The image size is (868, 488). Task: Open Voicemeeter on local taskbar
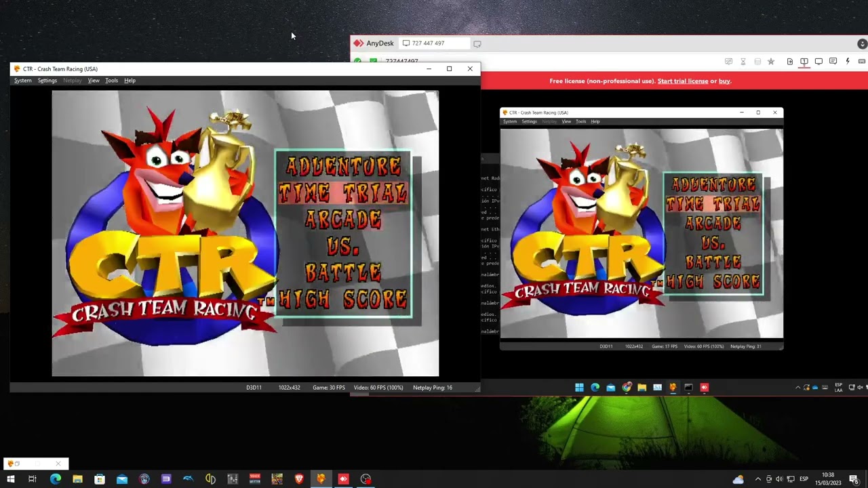click(x=255, y=479)
